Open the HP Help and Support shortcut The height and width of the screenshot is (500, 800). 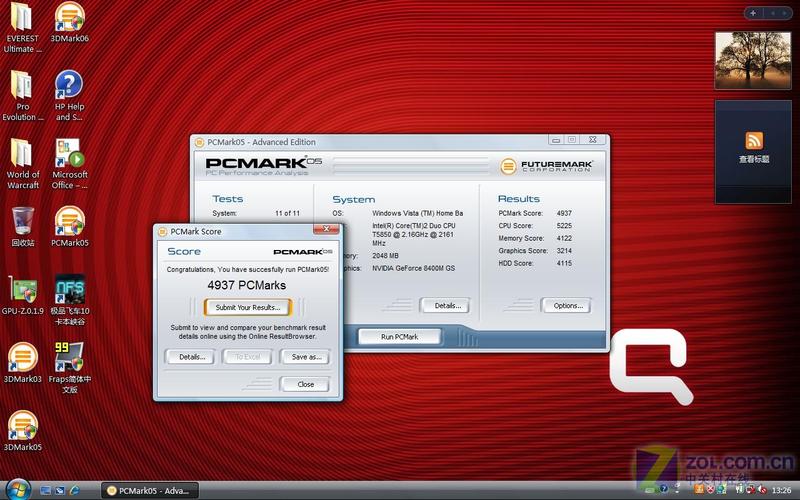point(69,95)
